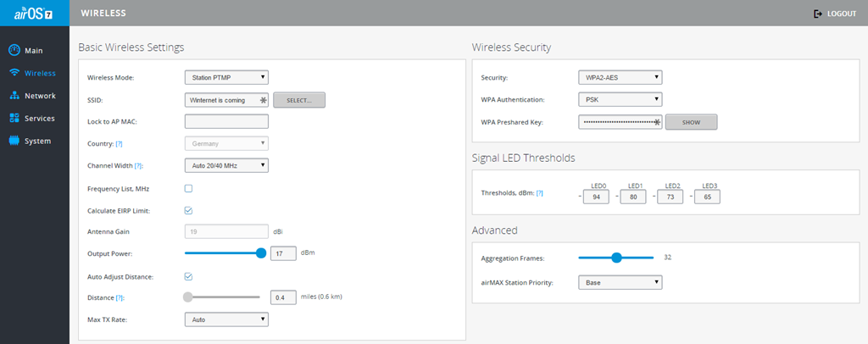The image size is (868, 344).
Task: Click the Basic Wireless Settings heading
Action: [131, 47]
